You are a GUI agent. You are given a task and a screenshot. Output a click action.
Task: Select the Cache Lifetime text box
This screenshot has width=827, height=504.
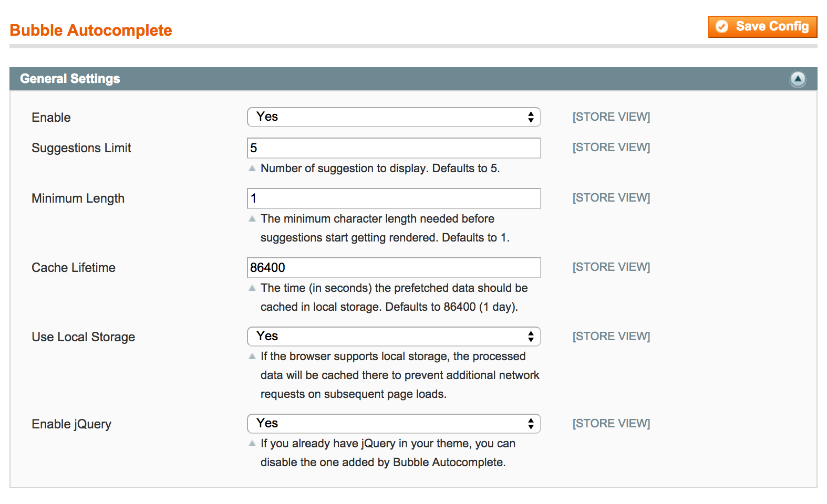[x=394, y=268]
